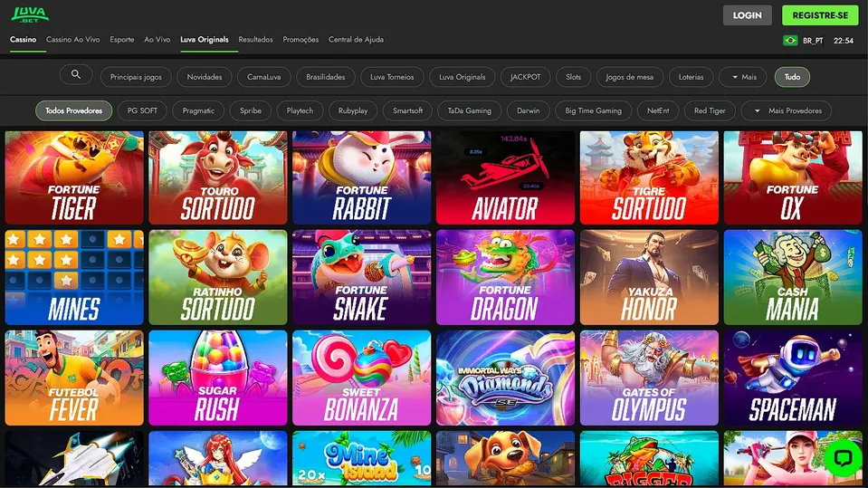Launch the Sweet Bonanza game
The width and height of the screenshot is (868, 488).
361,378
